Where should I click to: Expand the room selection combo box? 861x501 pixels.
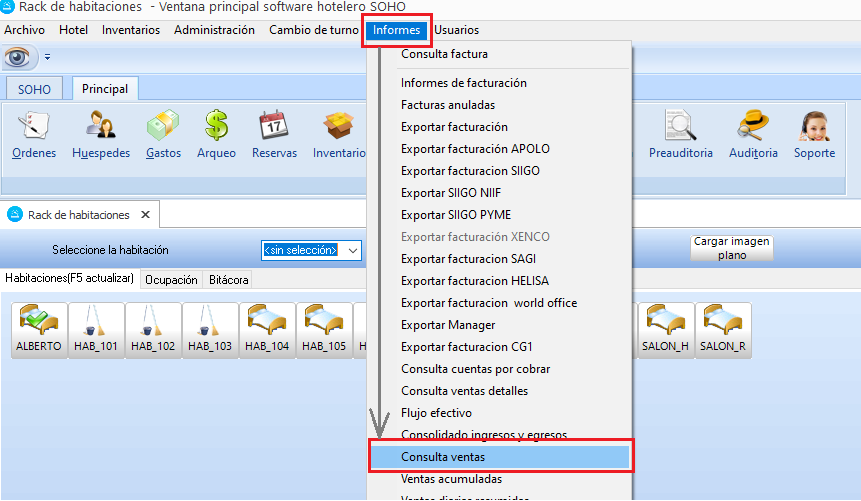tap(353, 250)
